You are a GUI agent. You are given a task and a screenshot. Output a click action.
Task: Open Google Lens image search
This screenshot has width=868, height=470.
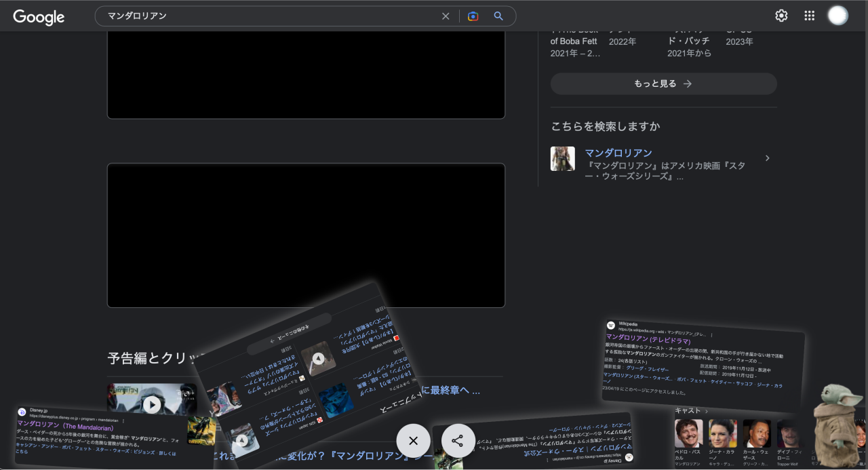click(473, 16)
